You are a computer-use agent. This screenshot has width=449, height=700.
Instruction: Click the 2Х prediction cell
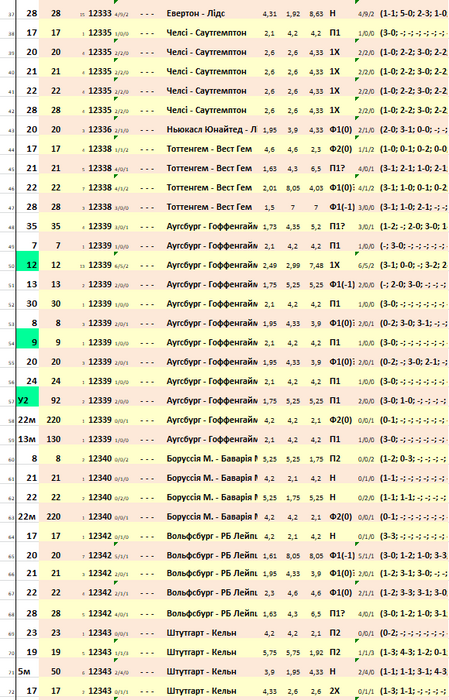tap(335, 691)
